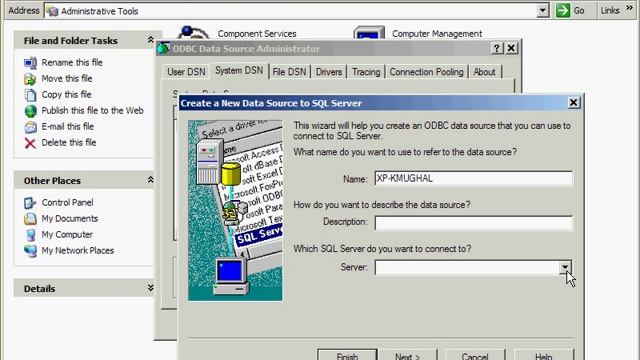This screenshot has height=360, width=640.
Task: Click the Cancel button in wizard
Action: tap(475, 355)
